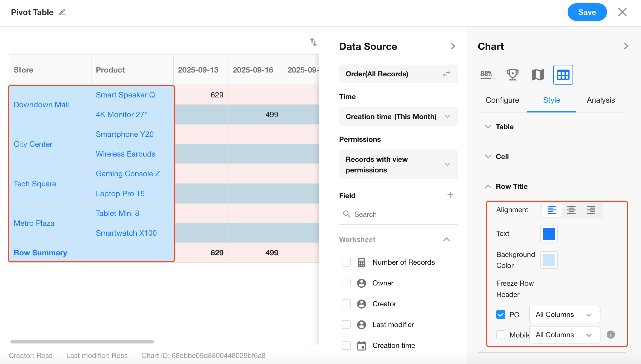This screenshot has height=364, width=641.
Task: Select the trophy ranking chart type
Action: [x=512, y=74]
